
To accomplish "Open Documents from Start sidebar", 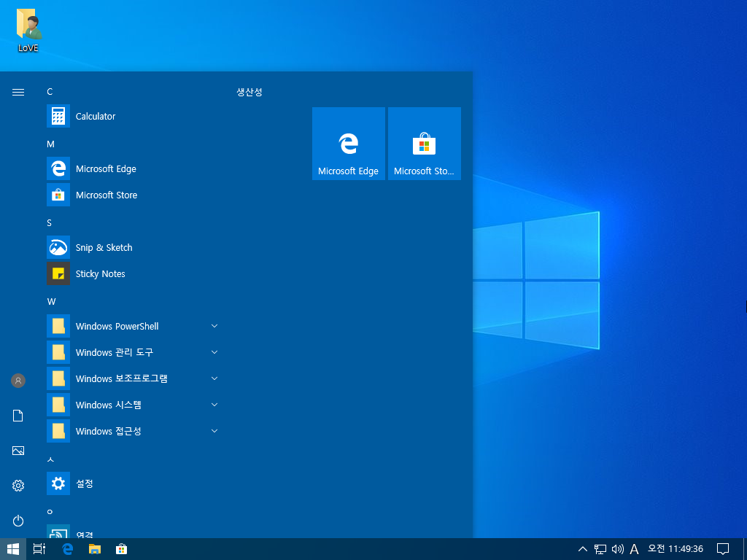I will (18, 416).
